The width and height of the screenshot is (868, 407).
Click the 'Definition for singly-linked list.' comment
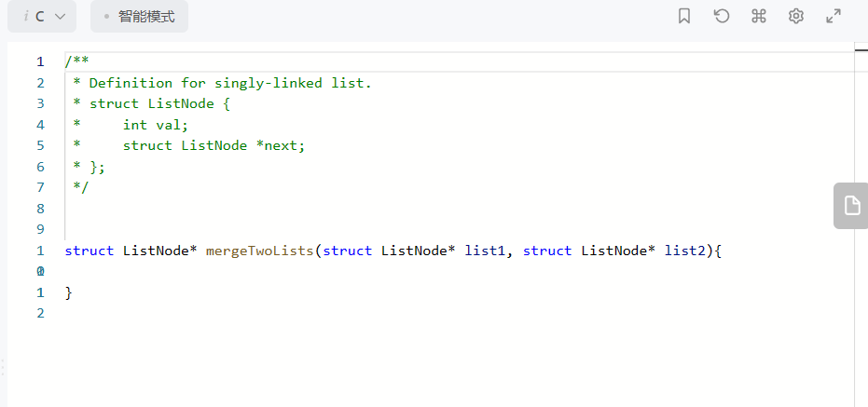coord(231,84)
